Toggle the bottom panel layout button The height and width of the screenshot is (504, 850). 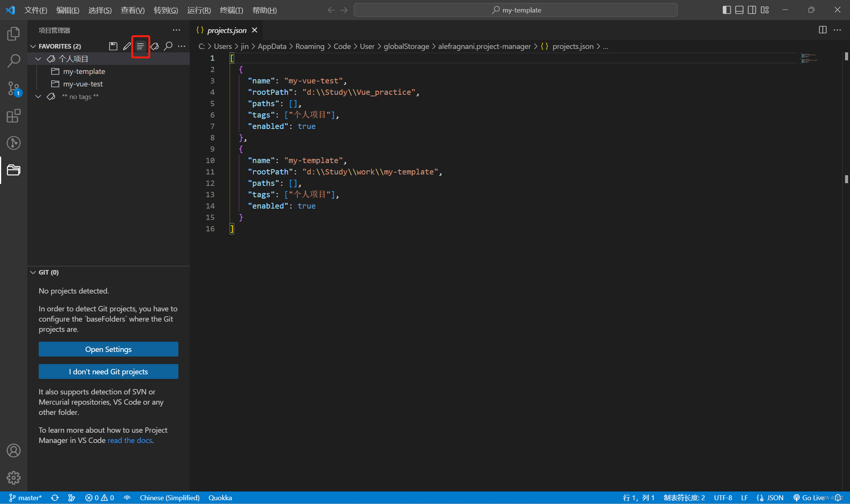pyautogui.click(x=739, y=10)
